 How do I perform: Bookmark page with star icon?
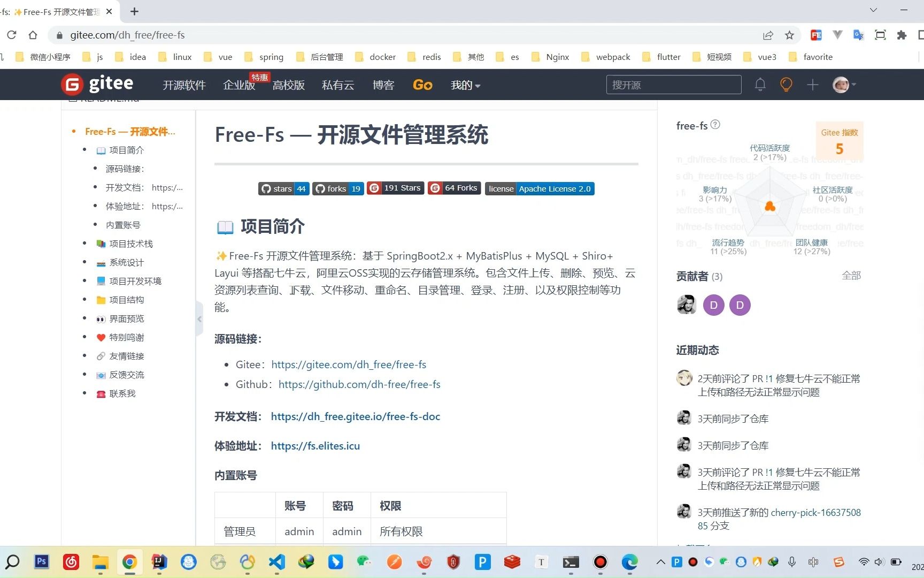789,35
